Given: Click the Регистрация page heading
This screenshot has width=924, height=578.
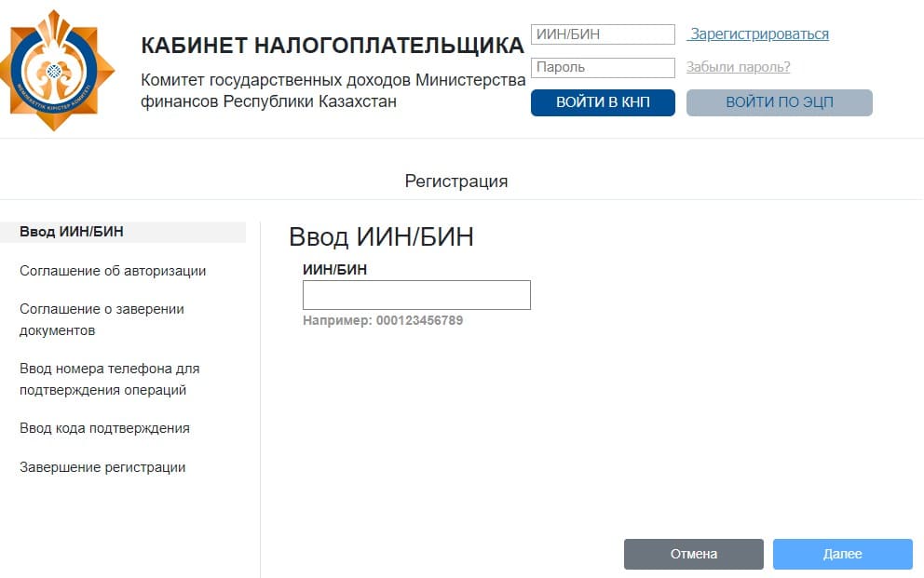Looking at the screenshot, I should (x=456, y=181).
